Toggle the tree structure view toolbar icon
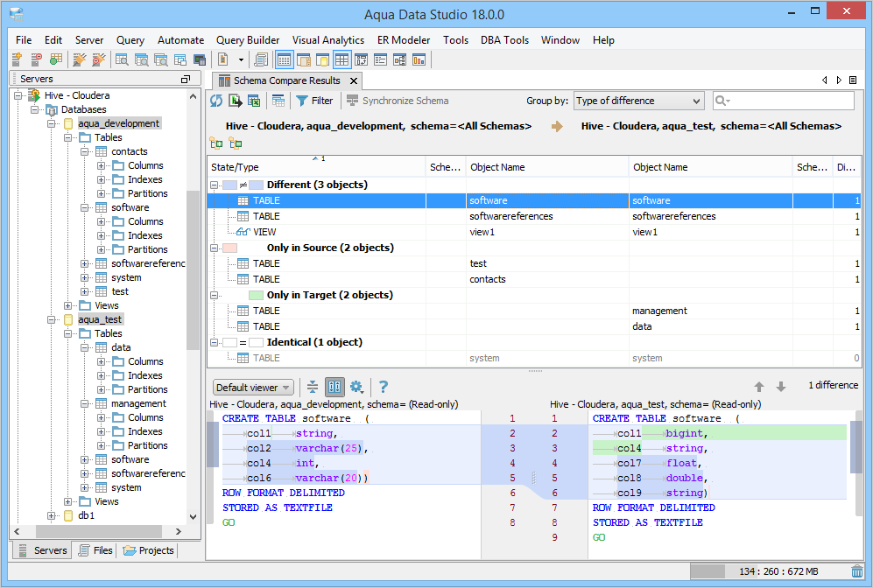Screen dimensions: 873x588 point(400,59)
